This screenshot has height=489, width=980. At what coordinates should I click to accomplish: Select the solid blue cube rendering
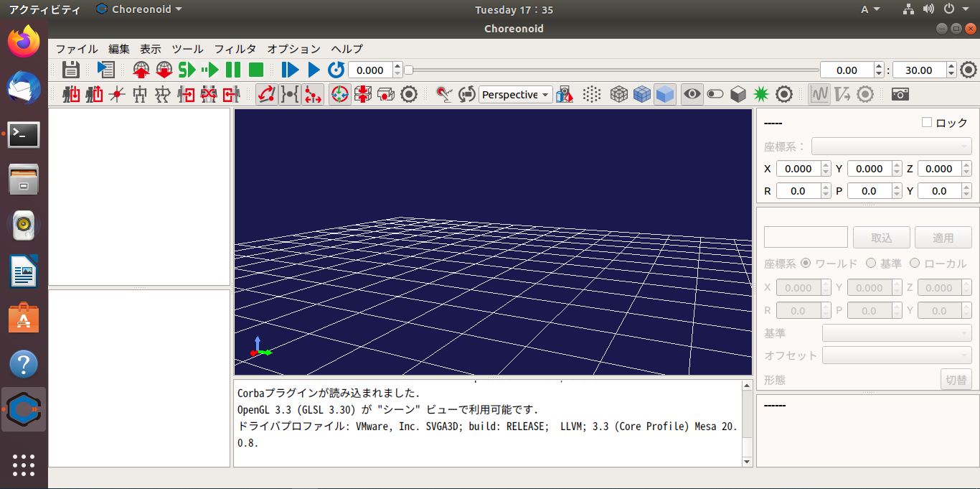pos(665,94)
